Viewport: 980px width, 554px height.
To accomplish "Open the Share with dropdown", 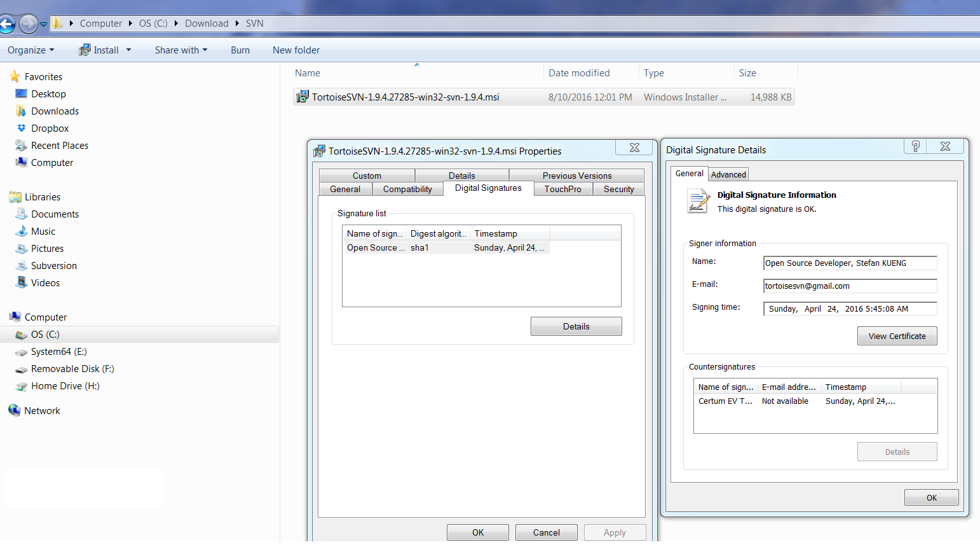I will [181, 50].
